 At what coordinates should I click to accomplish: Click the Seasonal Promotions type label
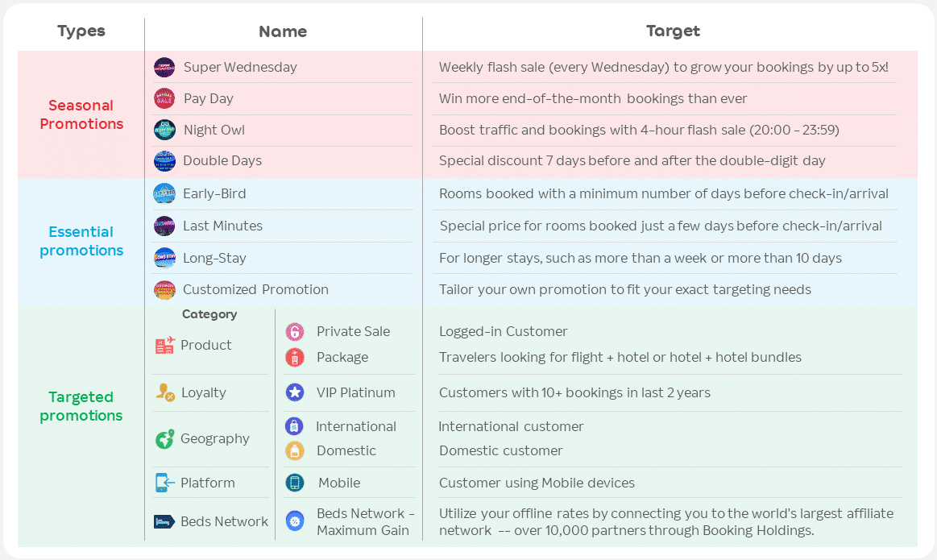[x=81, y=114]
